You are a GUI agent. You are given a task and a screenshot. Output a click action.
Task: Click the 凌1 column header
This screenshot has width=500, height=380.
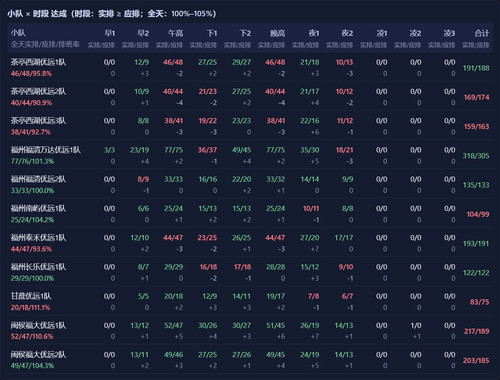[382, 33]
